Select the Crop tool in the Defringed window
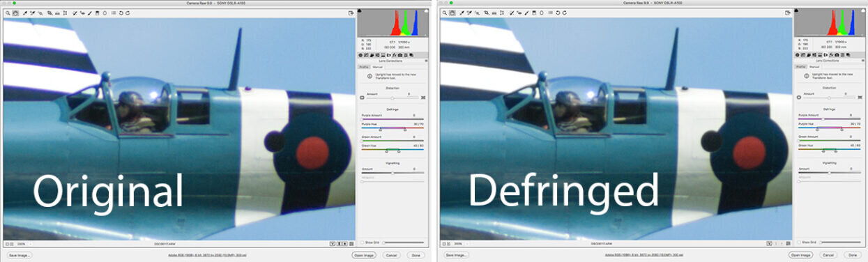This screenshot has width=868, height=262. pyautogui.click(x=486, y=13)
